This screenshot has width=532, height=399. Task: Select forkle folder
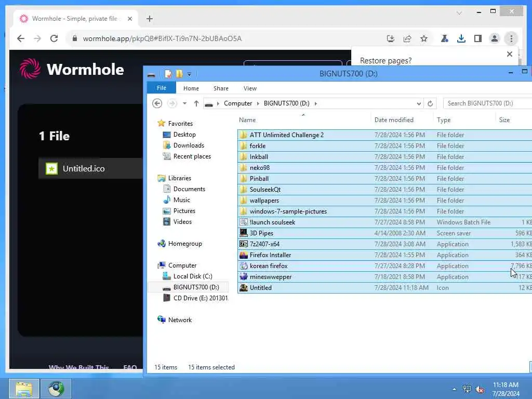[258, 145]
